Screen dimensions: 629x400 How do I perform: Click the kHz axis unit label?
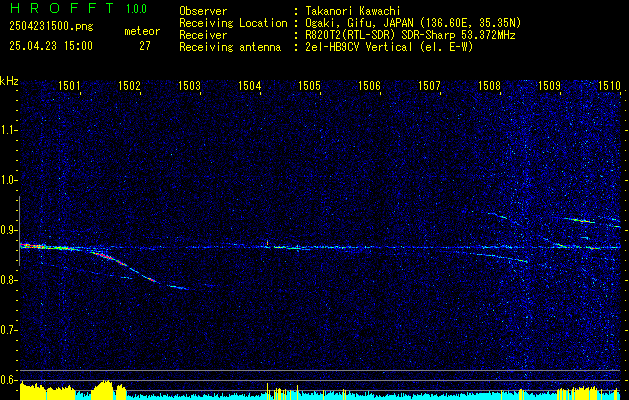[9, 81]
